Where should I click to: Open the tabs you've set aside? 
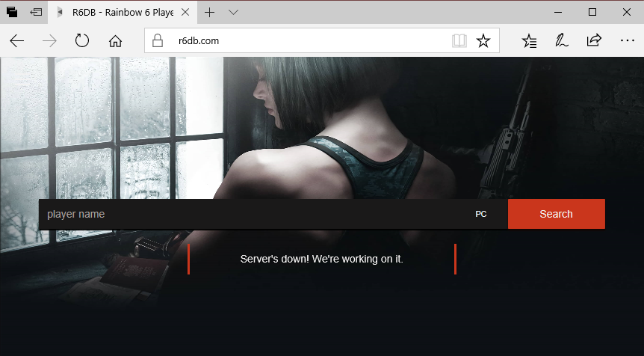[12, 12]
